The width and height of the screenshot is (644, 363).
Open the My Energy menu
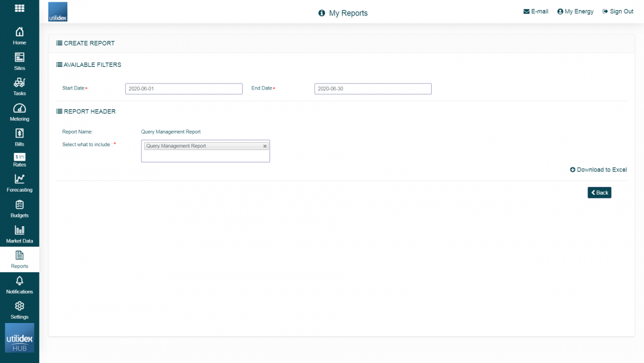click(x=575, y=11)
